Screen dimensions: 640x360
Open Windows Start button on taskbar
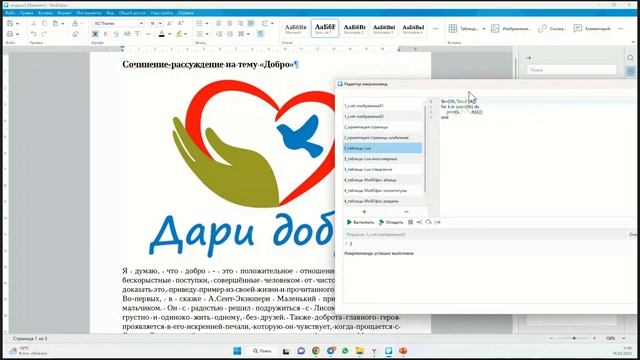[237, 351]
